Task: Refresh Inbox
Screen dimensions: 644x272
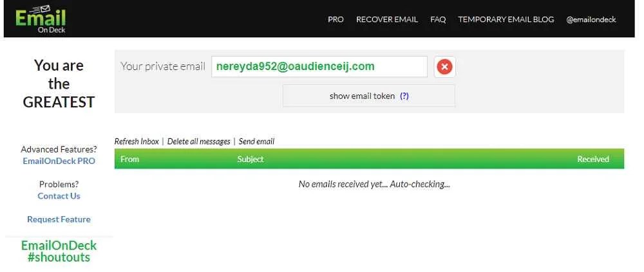Action: (137, 141)
